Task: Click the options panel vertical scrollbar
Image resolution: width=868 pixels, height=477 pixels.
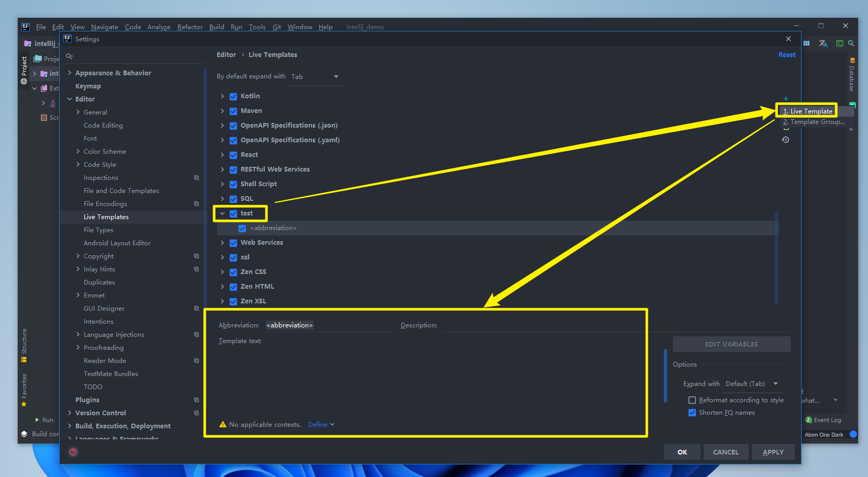Action: [x=666, y=376]
